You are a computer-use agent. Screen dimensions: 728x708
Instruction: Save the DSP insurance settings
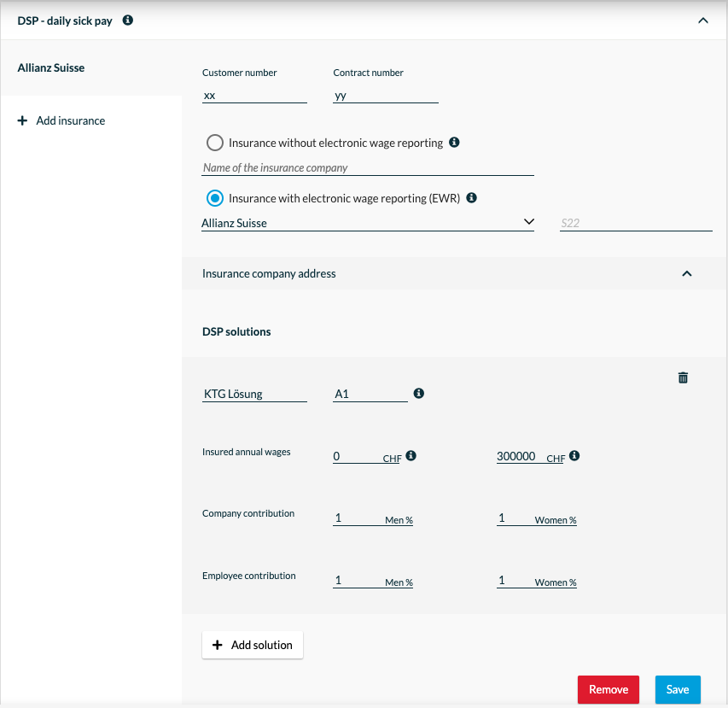click(x=678, y=689)
